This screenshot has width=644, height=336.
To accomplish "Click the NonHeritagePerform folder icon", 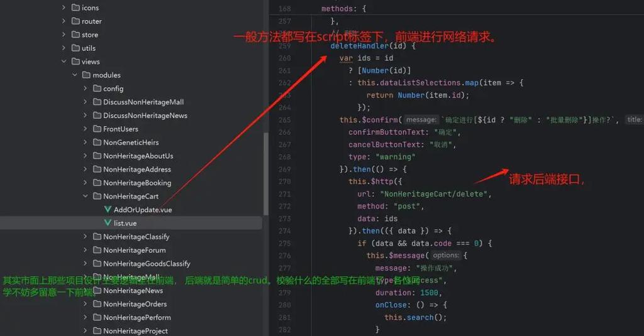I will tap(97, 318).
